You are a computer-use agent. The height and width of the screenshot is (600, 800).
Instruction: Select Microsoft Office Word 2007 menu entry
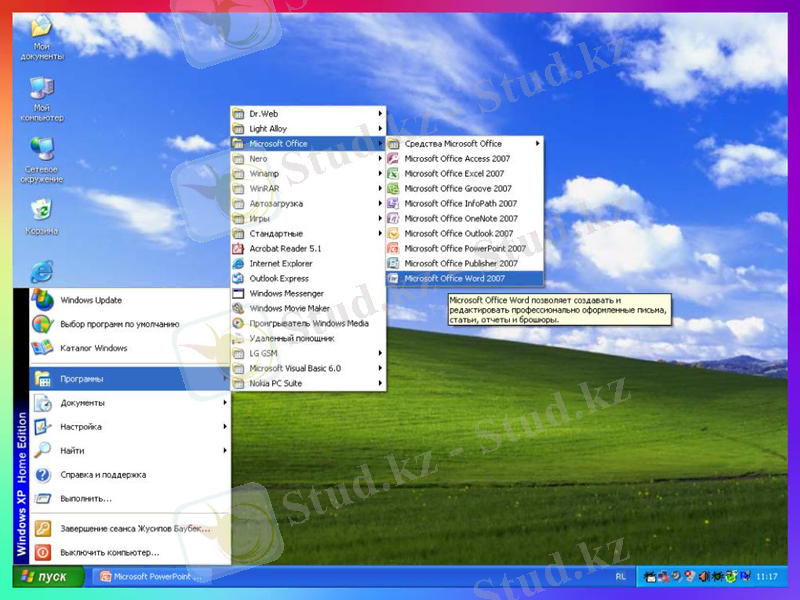(x=457, y=278)
